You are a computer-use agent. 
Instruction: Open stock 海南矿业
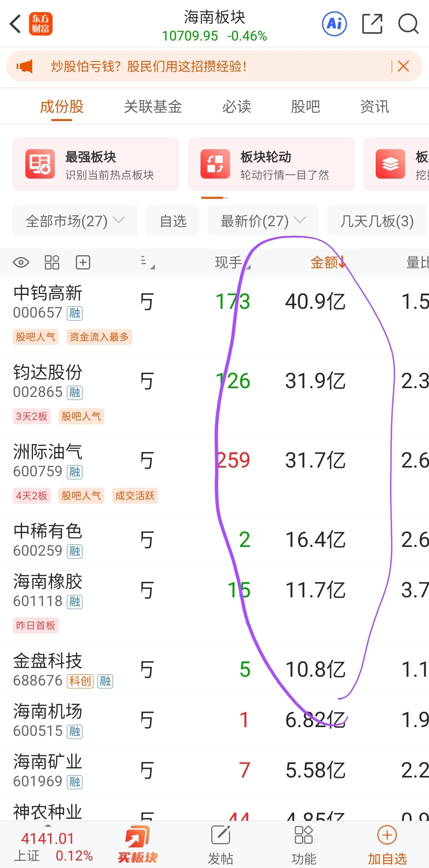pyautogui.click(x=48, y=762)
